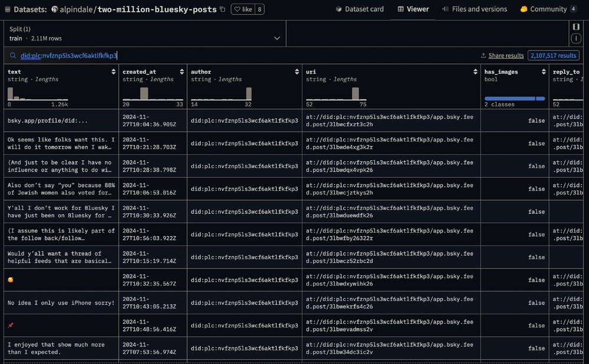Go to the Community tab
Viewport: 589px width, 364px height.
(548, 9)
